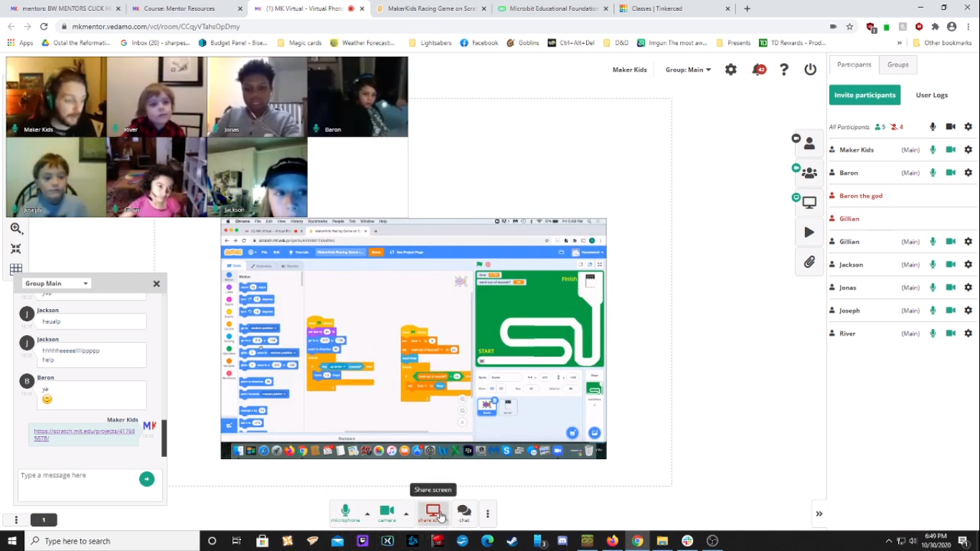Image resolution: width=980 pixels, height=551 pixels.
Task: Switch to Microbit Educational Foundation browser tab
Action: pyautogui.click(x=553, y=9)
